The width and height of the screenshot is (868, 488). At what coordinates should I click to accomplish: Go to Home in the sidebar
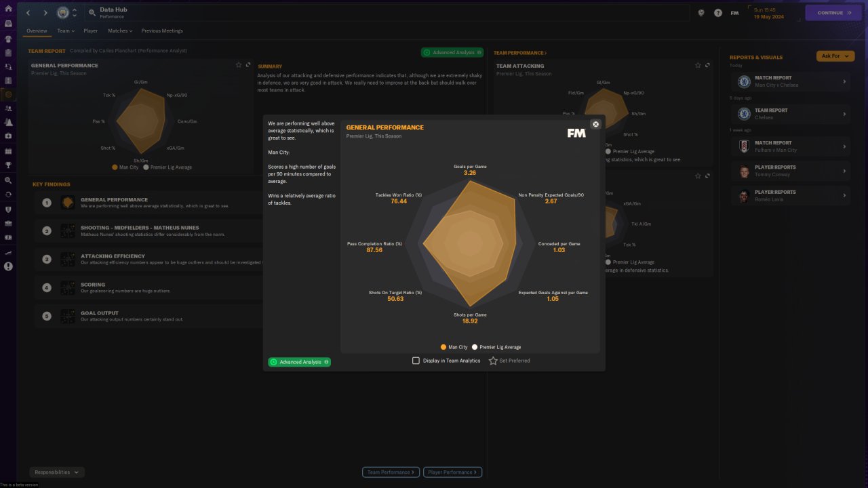pos(8,9)
